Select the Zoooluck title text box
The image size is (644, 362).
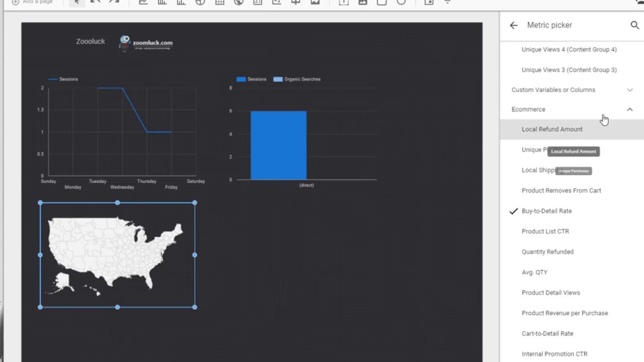(91, 42)
